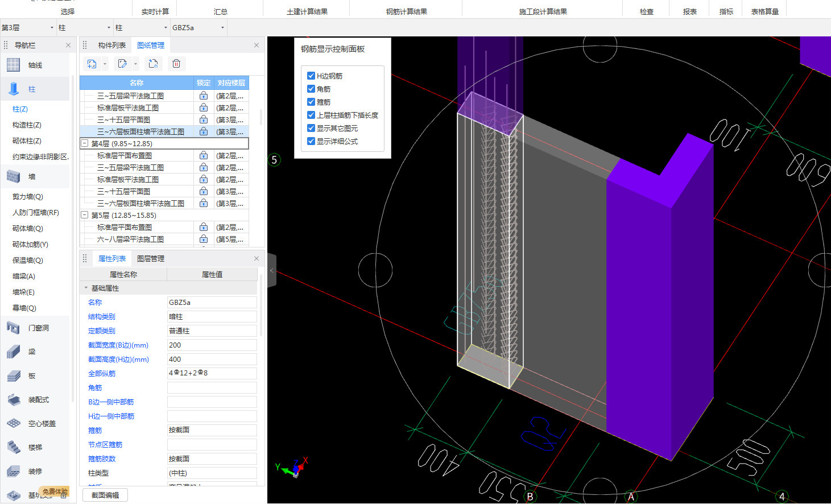
Task: Collapse the 第5层 (12.85~15.85) group
Action: [x=85, y=215]
